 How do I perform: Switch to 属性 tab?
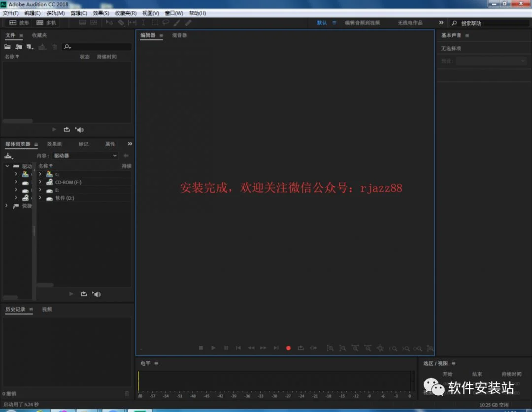tap(110, 144)
